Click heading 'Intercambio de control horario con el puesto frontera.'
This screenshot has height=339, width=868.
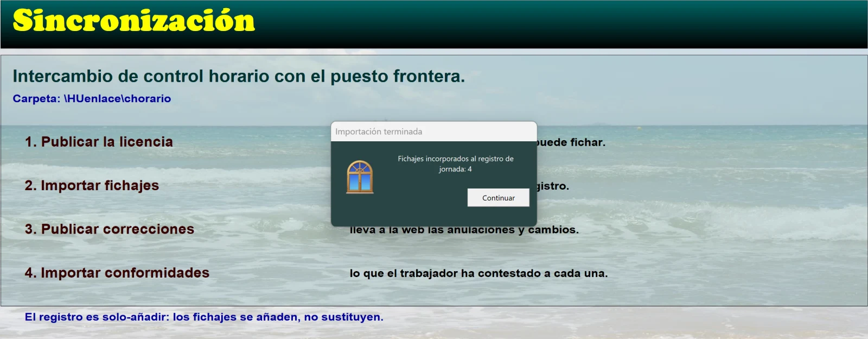pos(239,76)
